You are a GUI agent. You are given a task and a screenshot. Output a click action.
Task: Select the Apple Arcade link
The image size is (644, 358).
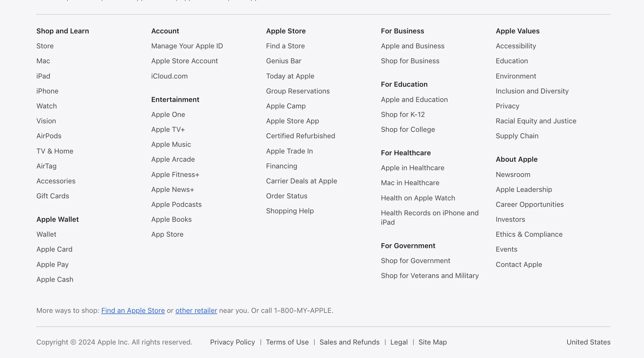[173, 159]
